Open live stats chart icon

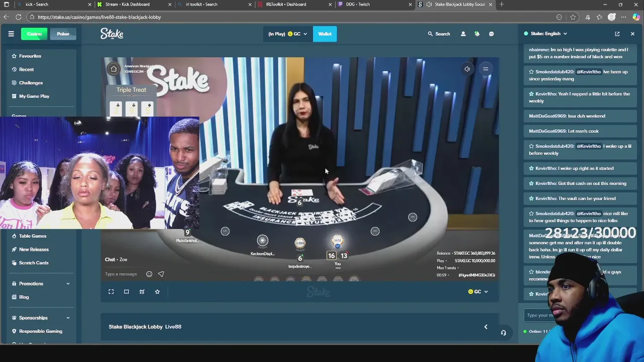(x=142, y=292)
